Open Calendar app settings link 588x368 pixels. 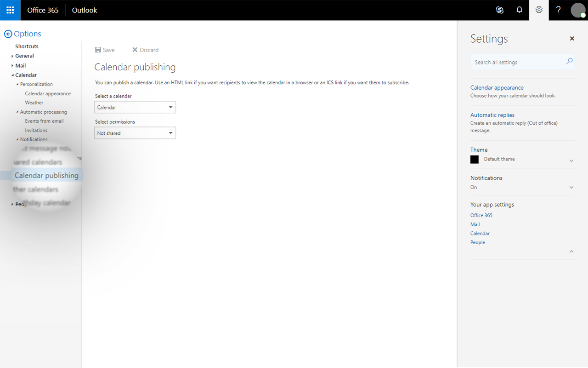[x=480, y=233]
